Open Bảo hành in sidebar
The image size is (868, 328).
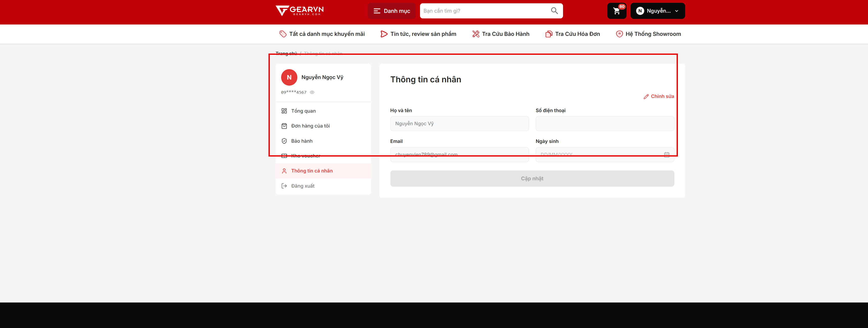point(323,141)
